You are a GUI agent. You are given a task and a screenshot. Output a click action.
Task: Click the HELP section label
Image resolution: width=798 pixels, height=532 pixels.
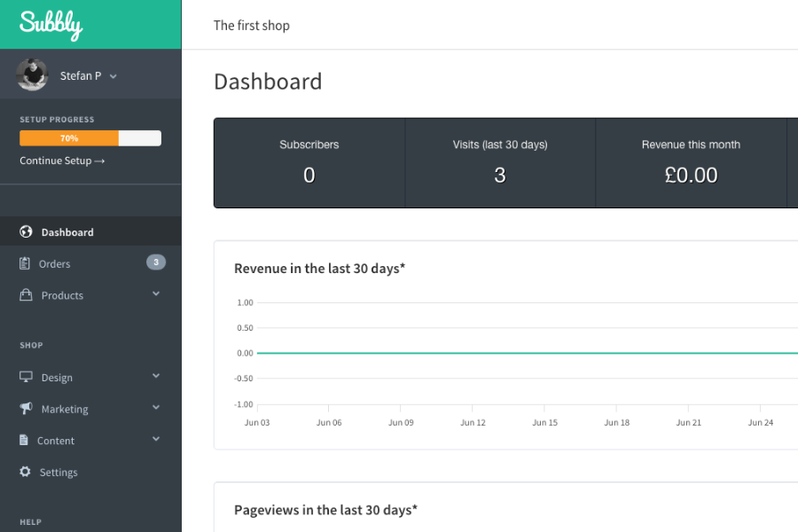tap(30, 522)
